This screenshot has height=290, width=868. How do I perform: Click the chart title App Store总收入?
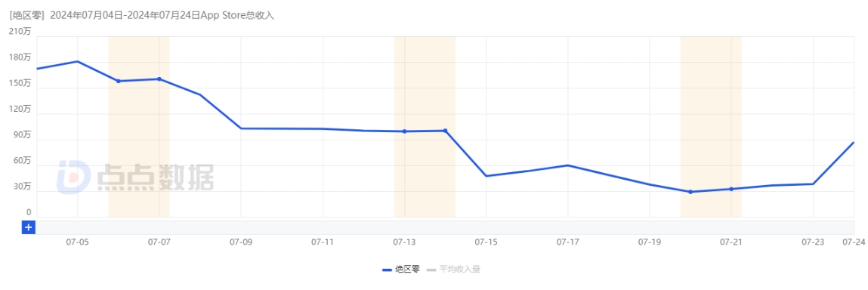237,16
